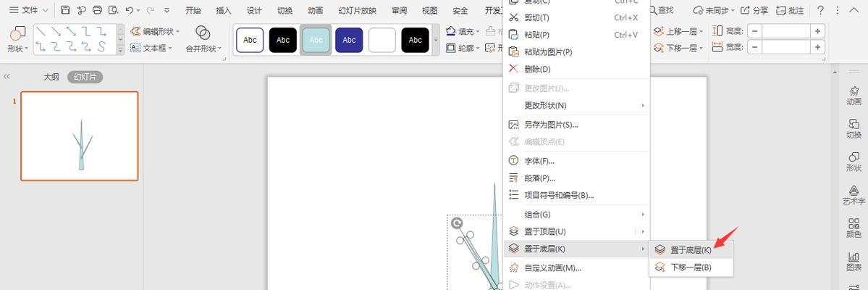Choose 下移一层(B) from the submenu

tap(691, 268)
